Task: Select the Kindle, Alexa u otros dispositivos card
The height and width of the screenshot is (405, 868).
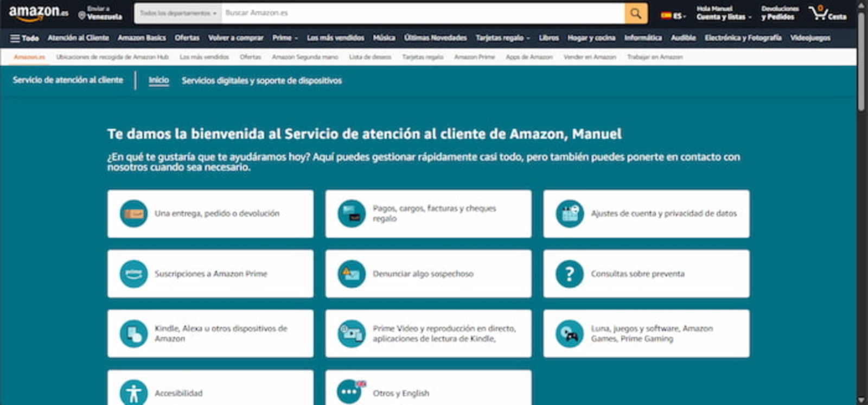Action: (x=210, y=333)
